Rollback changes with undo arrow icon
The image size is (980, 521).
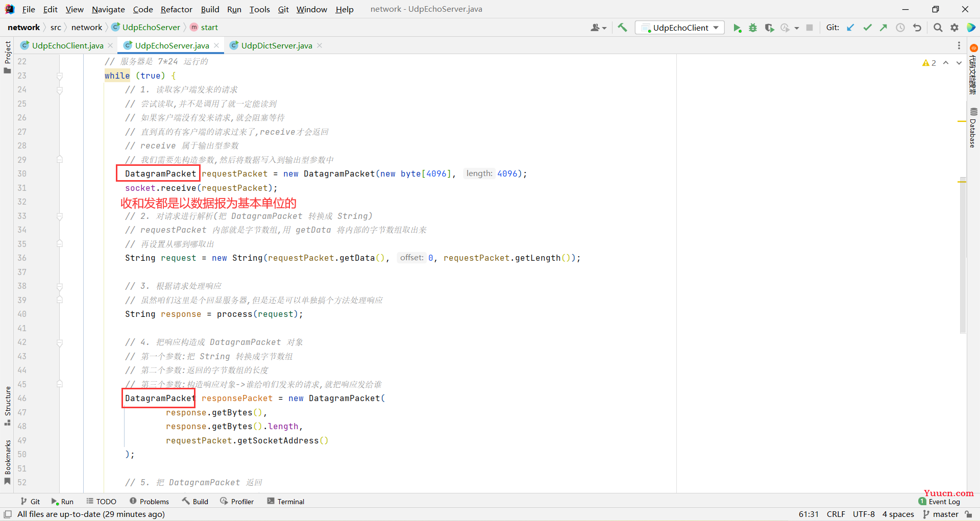pyautogui.click(x=917, y=28)
